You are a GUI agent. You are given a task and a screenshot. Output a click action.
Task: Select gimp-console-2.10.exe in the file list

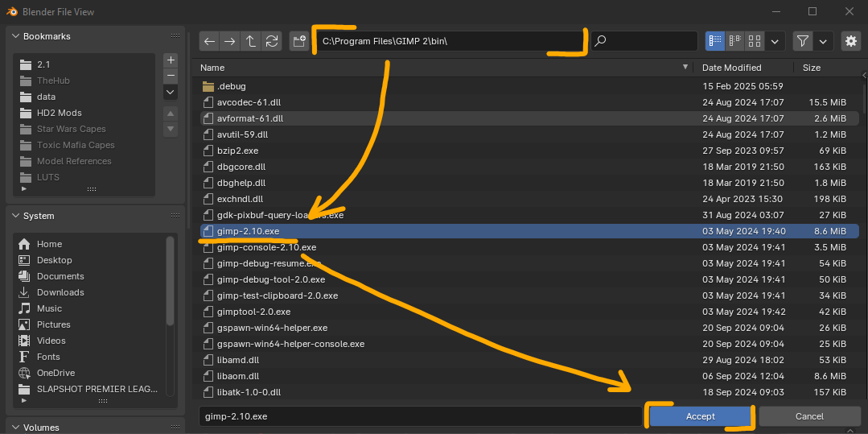click(x=266, y=247)
